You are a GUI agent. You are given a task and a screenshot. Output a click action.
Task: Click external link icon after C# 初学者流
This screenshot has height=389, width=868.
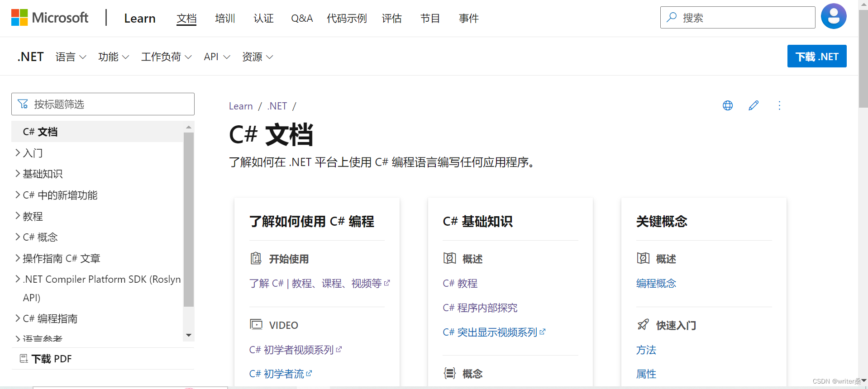(x=309, y=373)
